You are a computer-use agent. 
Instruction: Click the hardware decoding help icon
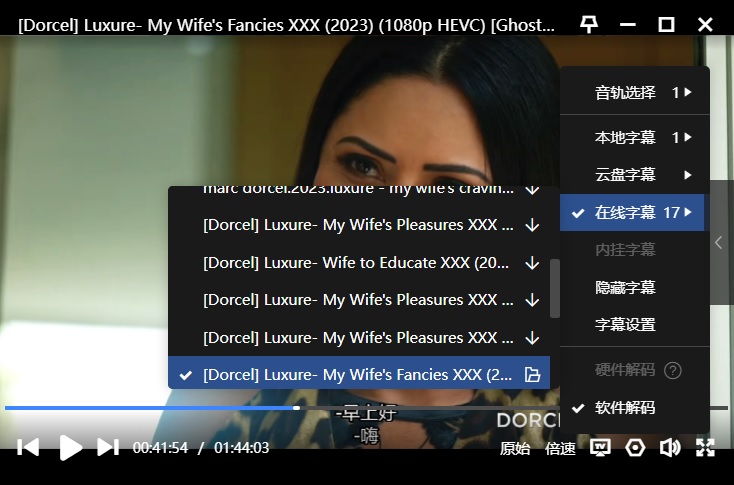673,370
